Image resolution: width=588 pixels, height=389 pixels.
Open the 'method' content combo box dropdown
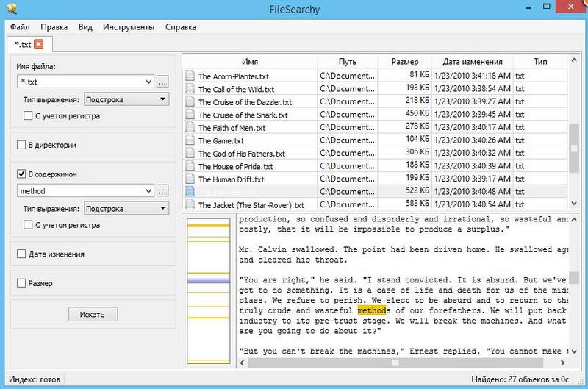point(148,191)
